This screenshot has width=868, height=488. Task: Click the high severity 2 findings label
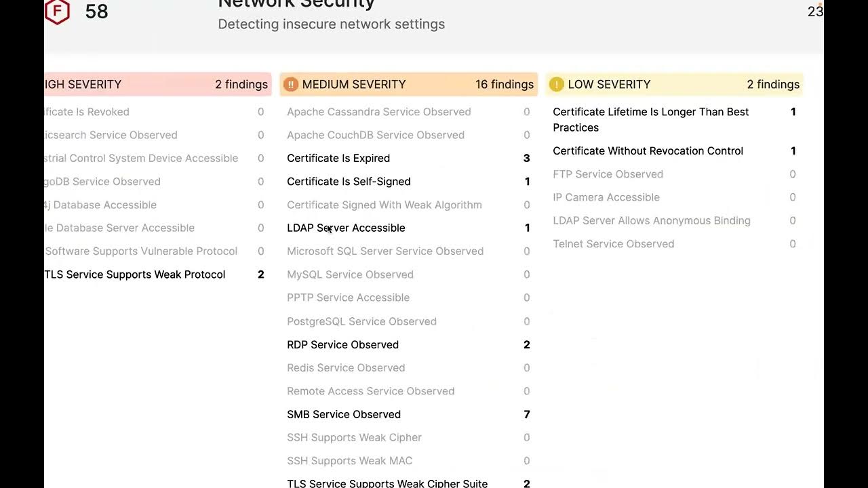click(x=241, y=84)
